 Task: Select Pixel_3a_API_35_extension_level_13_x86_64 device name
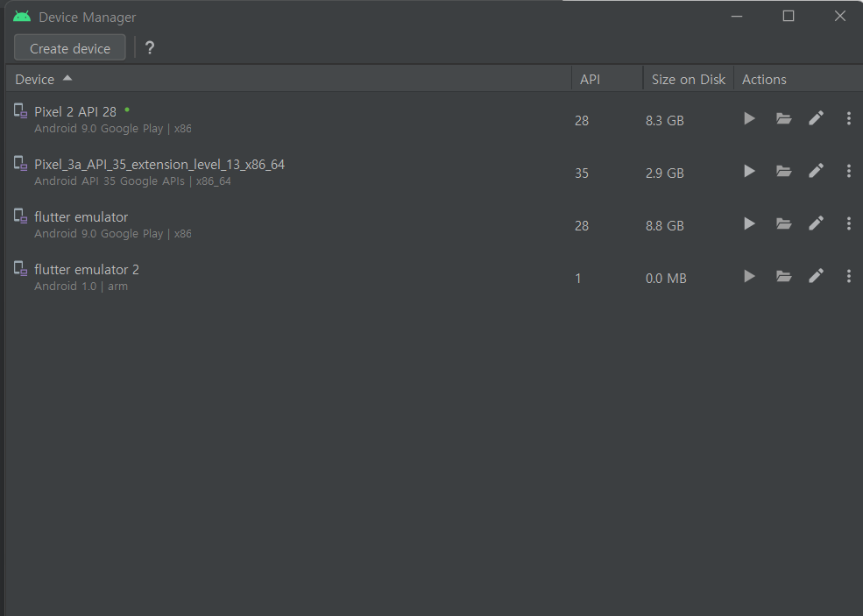[159, 165]
